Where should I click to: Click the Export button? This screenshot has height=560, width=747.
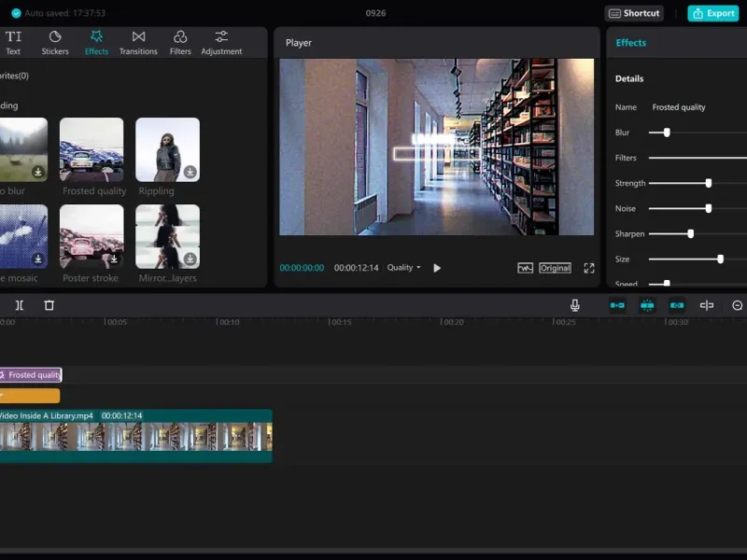point(712,13)
